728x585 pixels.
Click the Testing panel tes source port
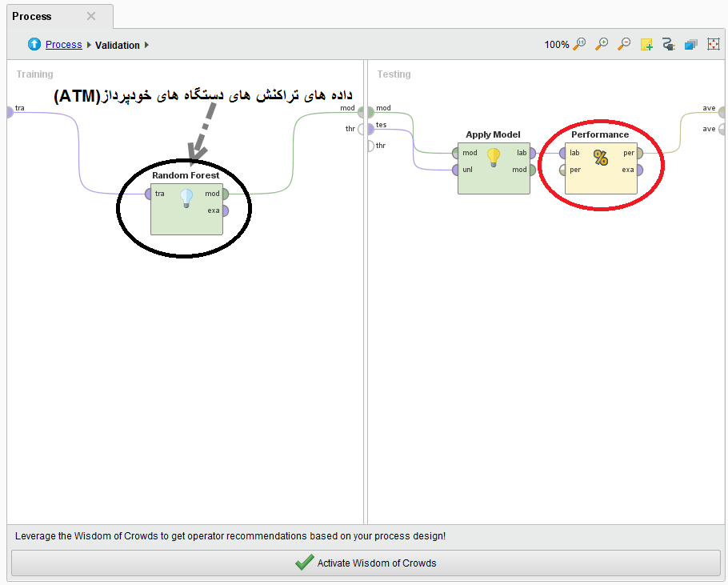coord(370,129)
